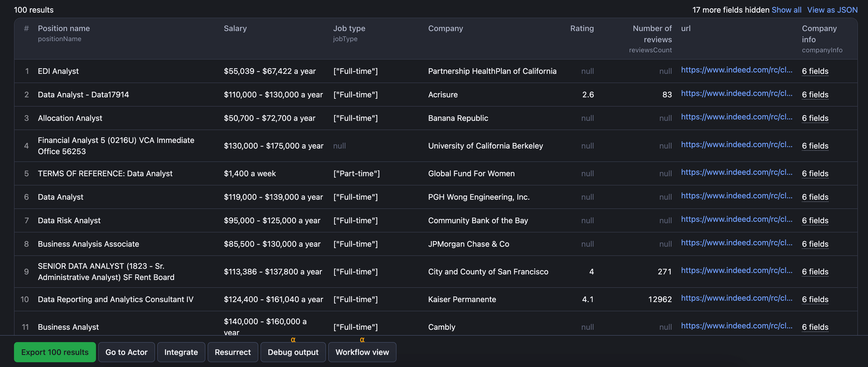Click the Show all hidden fields link
Image resolution: width=868 pixels, height=367 pixels.
click(x=786, y=10)
